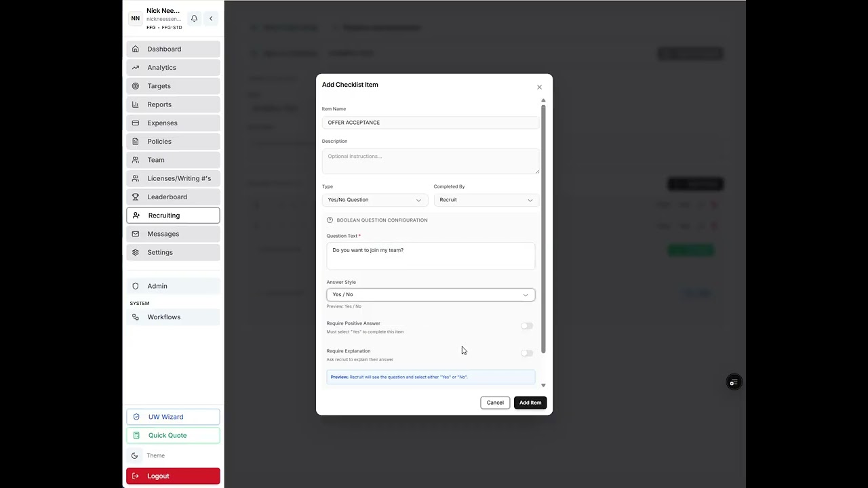Select Policies in the sidebar
The height and width of the screenshot is (488, 868).
coord(173,141)
